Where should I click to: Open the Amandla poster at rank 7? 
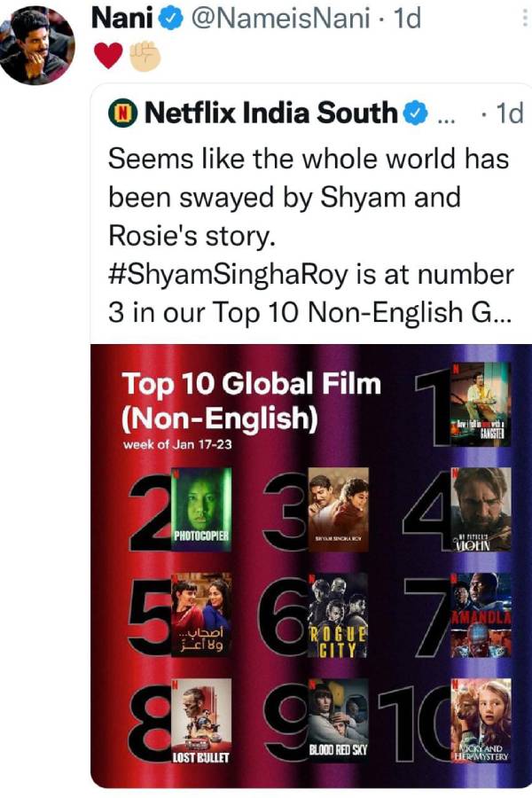click(x=481, y=614)
